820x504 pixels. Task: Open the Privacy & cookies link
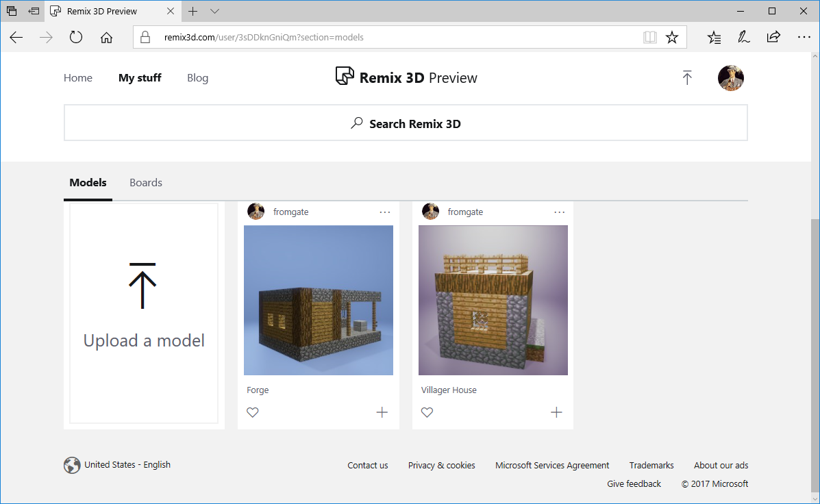441,466
